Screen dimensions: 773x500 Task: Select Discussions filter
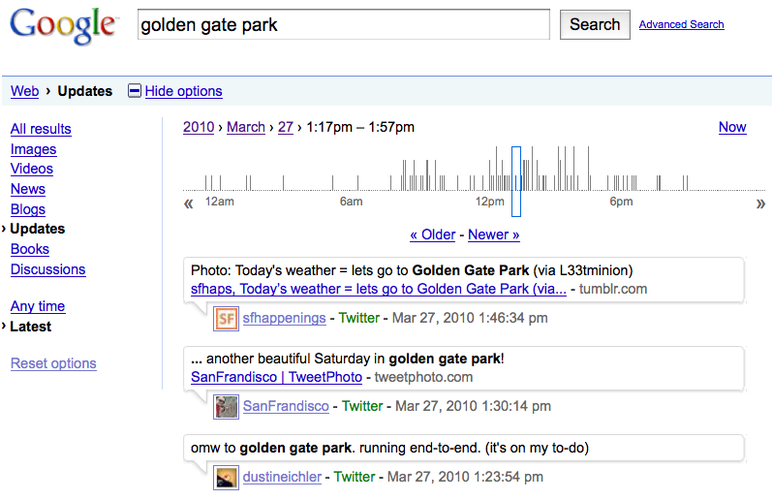[x=48, y=269]
